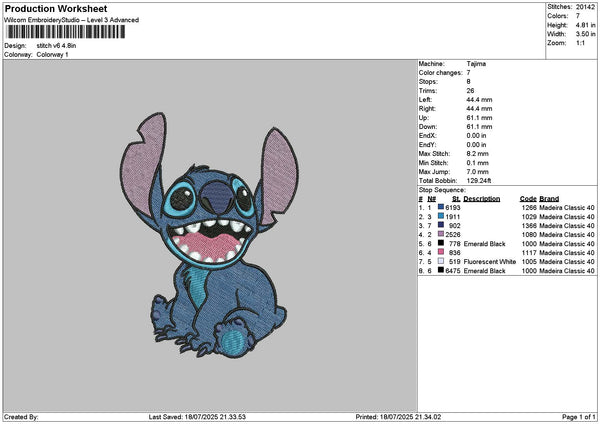
Task: Click the 'EndY:' label
Action: click(427, 145)
